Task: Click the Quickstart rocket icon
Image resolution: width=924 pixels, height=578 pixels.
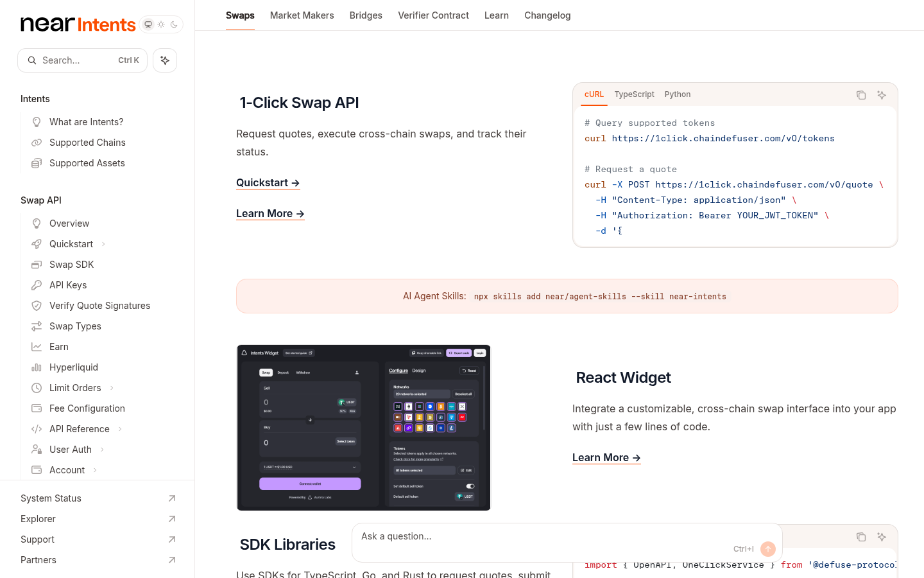Action: point(37,244)
